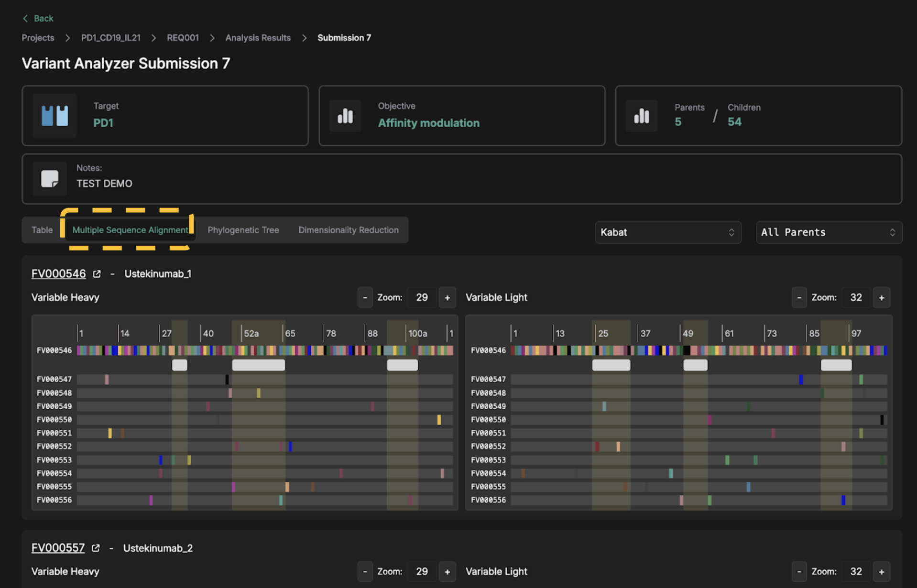The image size is (917, 588).
Task: Open external link icon next to FV000546
Action: click(x=97, y=274)
